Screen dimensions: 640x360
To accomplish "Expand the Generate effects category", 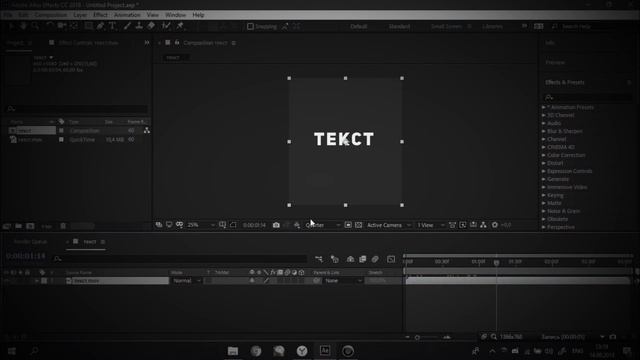I will [544, 179].
